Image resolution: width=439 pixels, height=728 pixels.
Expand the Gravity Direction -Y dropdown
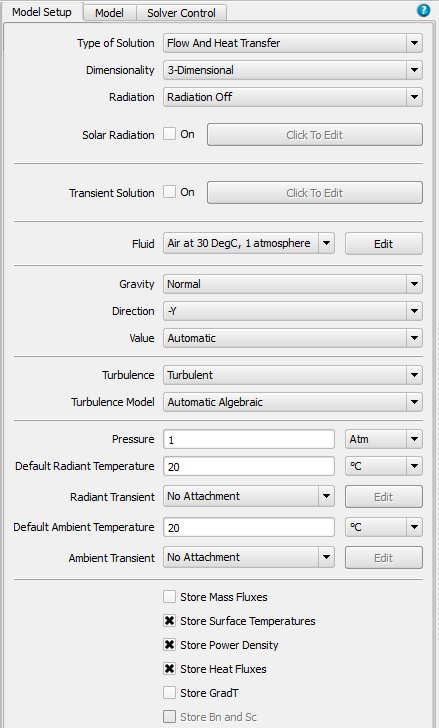[x=293, y=311]
